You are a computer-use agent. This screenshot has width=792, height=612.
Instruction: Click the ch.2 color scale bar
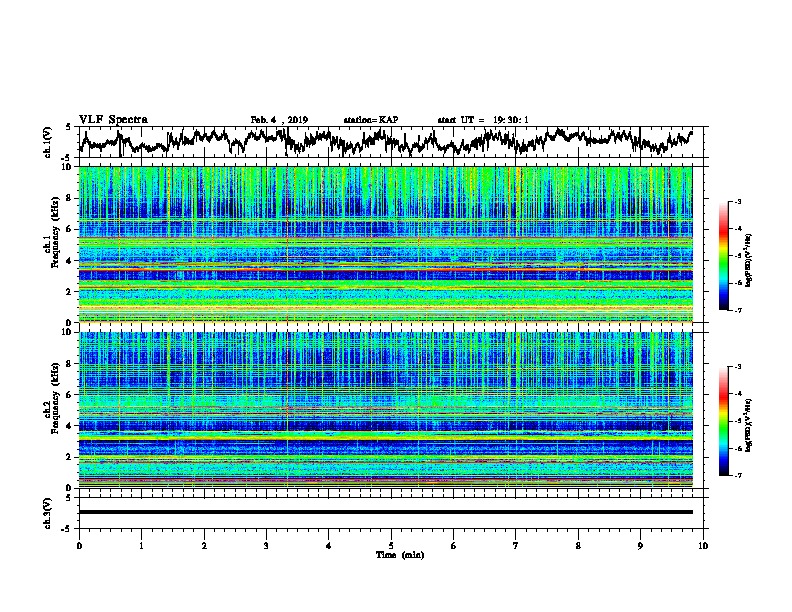coord(723,421)
